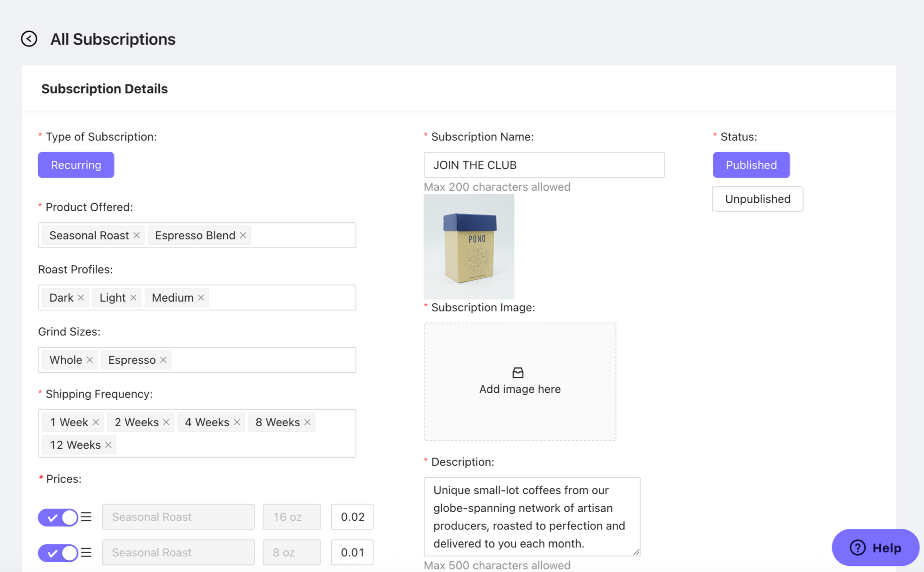
Task: Remove the Espresso Blend tag
Action: pos(243,236)
